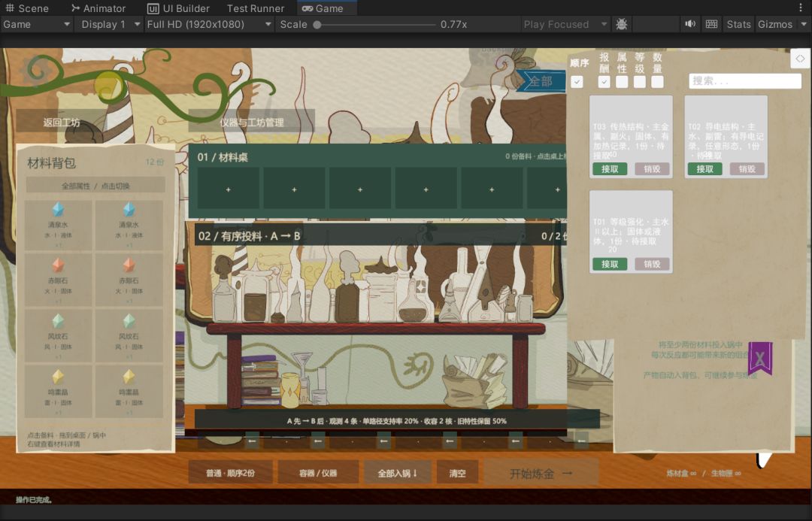Enable the 等级 sort checkbox
Viewport: 812px width, 521px height.
pyautogui.click(x=640, y=82)
